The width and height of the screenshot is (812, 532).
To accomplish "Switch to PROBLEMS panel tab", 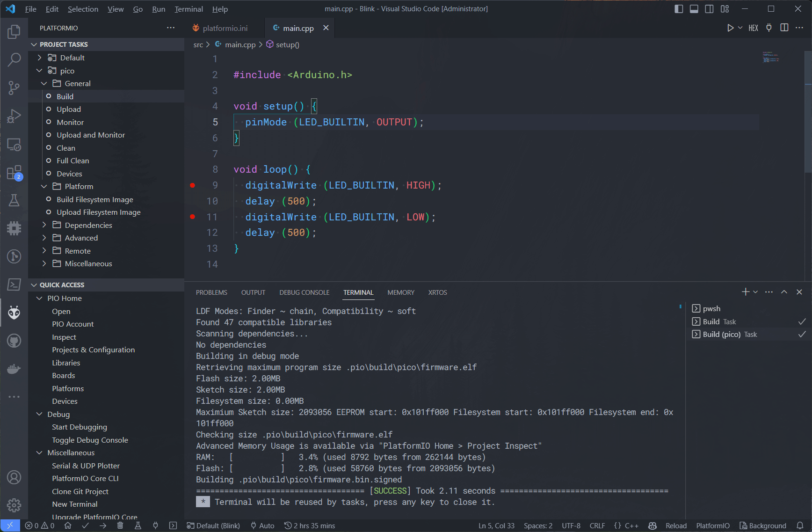I will tap(211, 292).
